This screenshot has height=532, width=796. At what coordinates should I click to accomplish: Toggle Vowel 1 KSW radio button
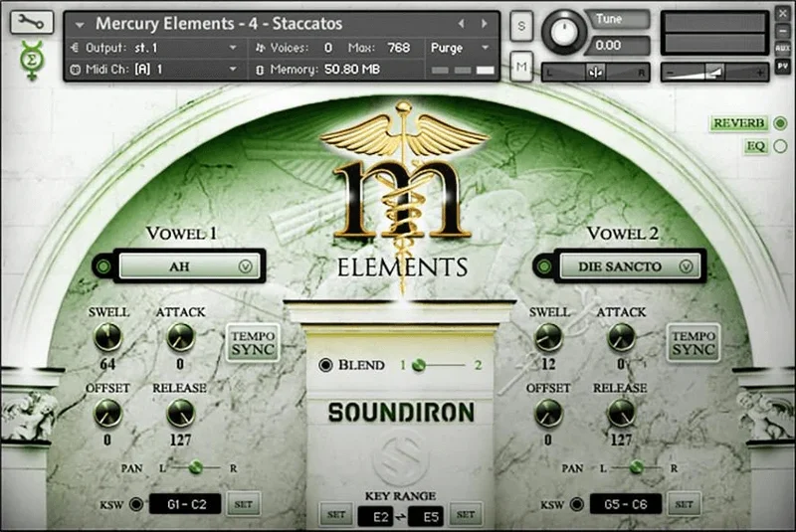(x=136, y=504)
